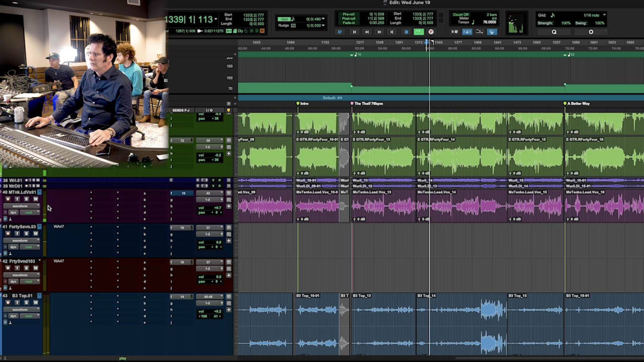Viewport: 644px width, 362px height.
Task: Click input selector 43 on track 40
Action: (x=209, y=193)
